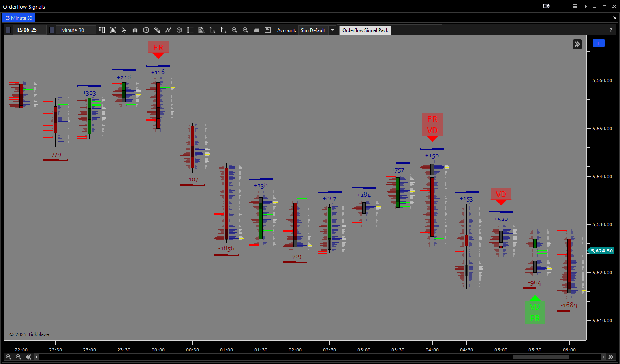Save chart using floppy disk icon
Screen dimensions: 620x364
(x=268, y=30)
